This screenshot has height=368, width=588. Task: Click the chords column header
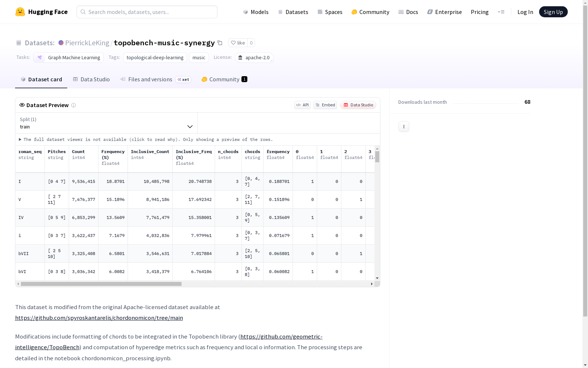tap(252, 159)
